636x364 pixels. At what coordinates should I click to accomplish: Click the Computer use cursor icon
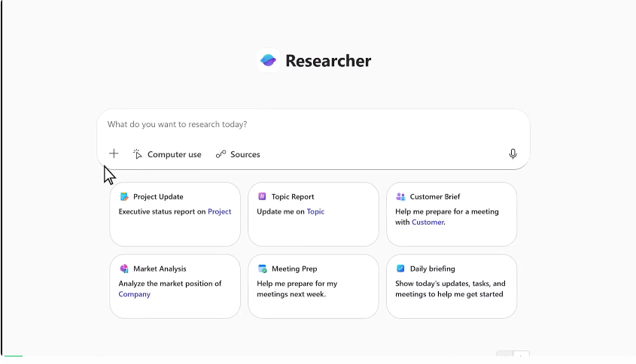[x=138, y=154]
